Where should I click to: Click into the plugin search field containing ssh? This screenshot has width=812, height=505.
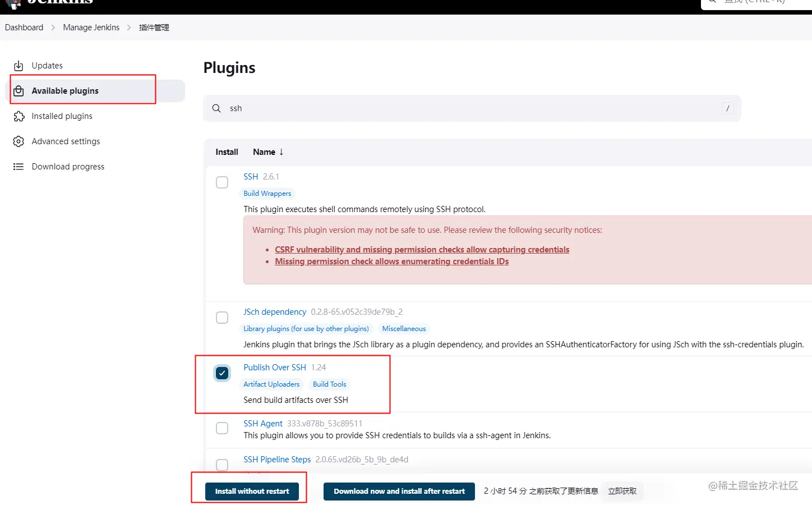point(472,108)
